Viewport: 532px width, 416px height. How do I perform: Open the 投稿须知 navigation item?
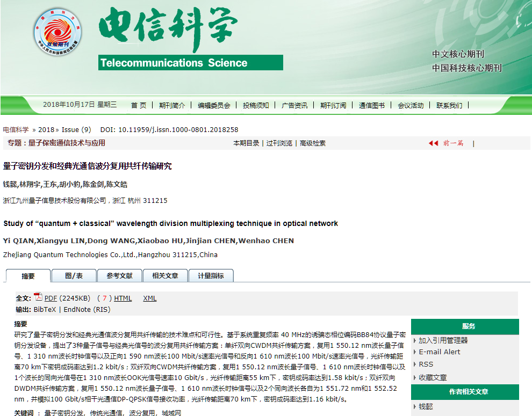tap(256, 105)
